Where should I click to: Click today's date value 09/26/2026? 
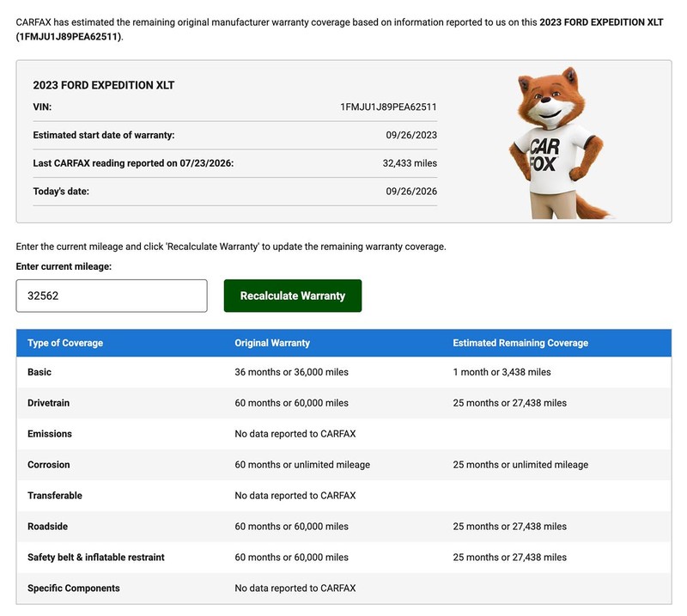(411, 191)
